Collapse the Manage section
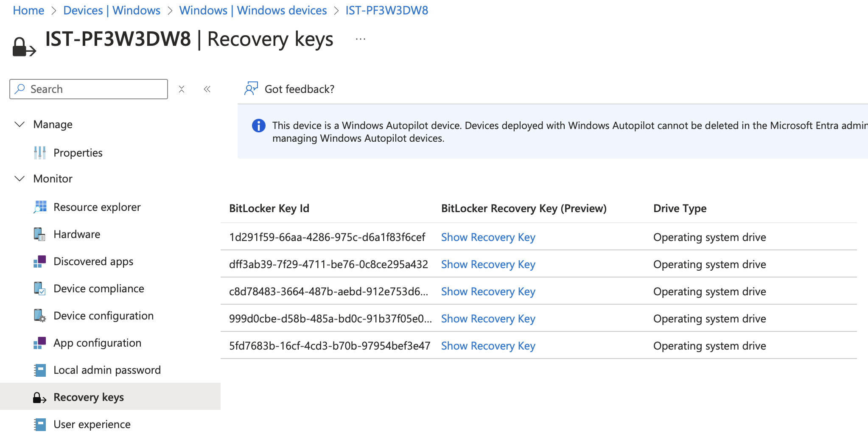Image resolution: width=868 pixels, height=437 pixels. pyautogui.click(x=20, y=124)
